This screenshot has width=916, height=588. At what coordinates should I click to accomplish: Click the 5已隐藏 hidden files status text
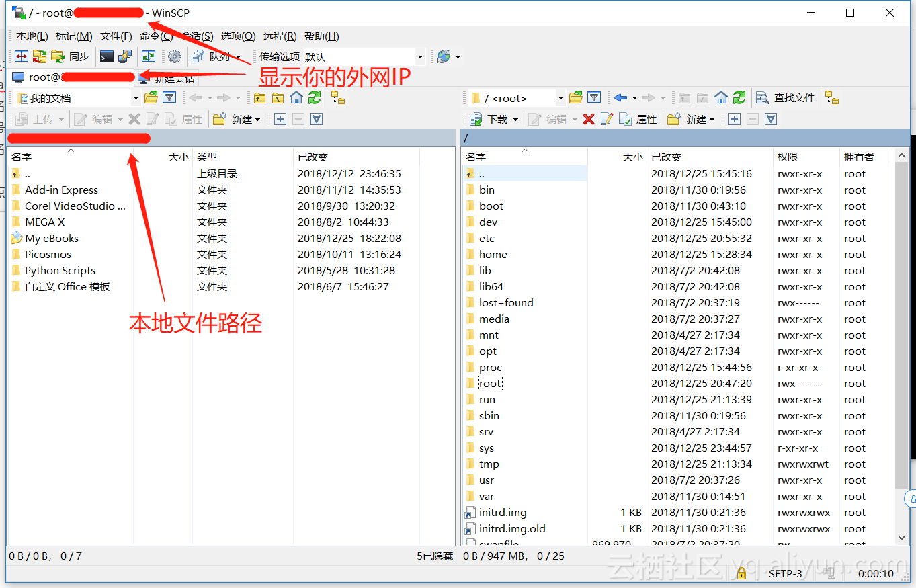pos(435,556)
